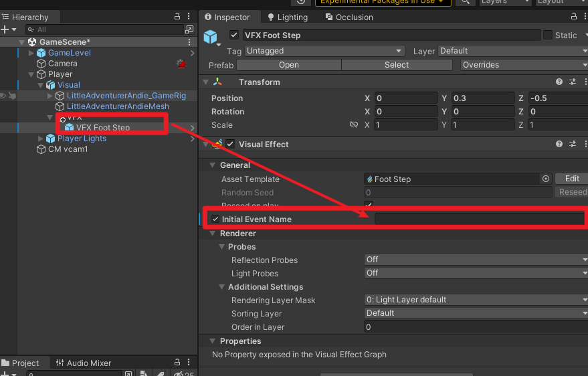This screenshot has height=376, width=588.
Task: Click the Edit button for Asset Template
Action: pos(572,179)
